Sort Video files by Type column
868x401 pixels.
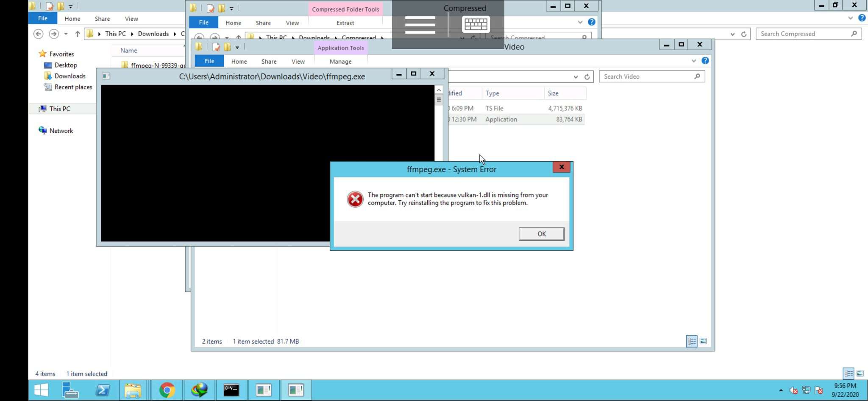[513, 93]
